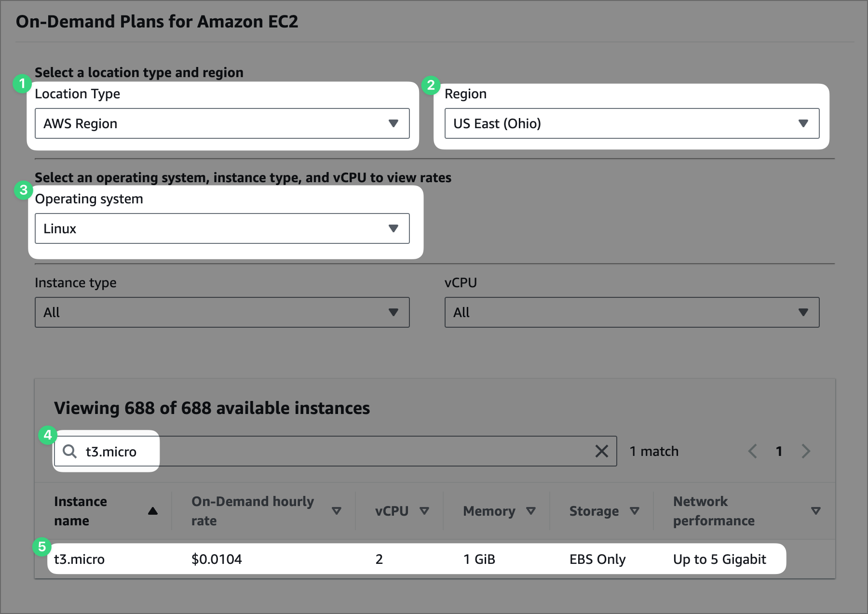Sort by Network performance column arrow
868x614 pixels.
[x=816, y=511]
